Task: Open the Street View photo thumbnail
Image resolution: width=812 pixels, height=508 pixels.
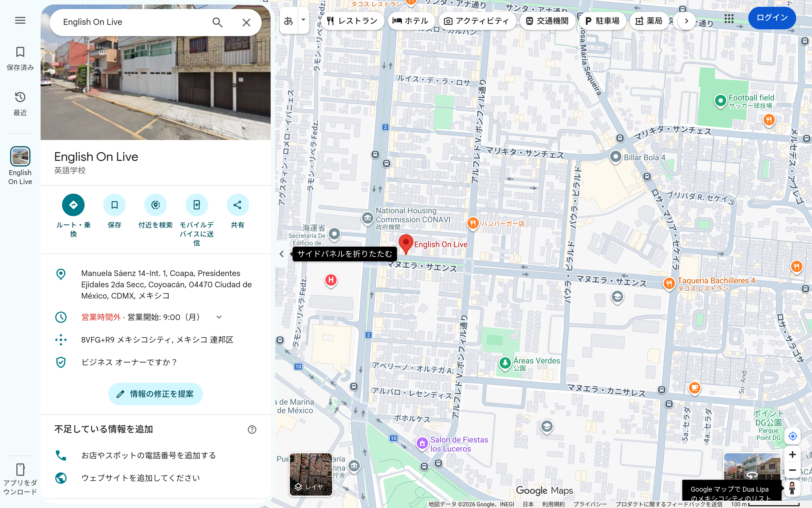Action: [x=752, y=466]
